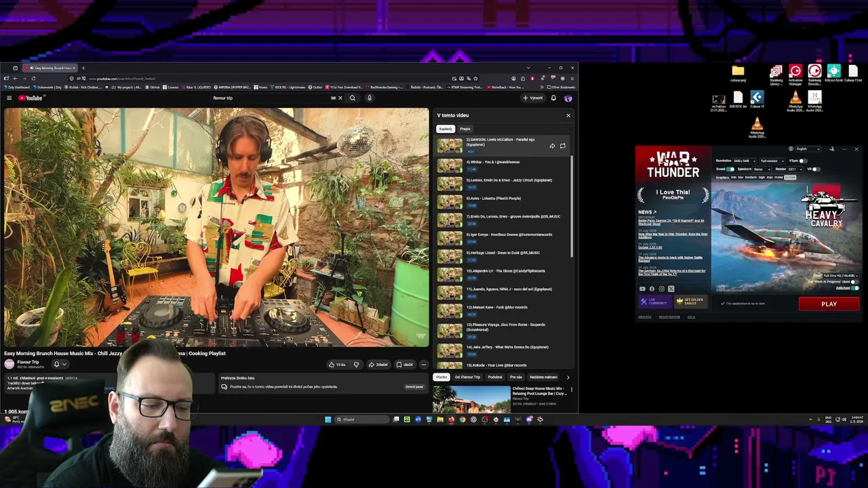Viewport: 868px width, 488px height.
Task: Like the video with thumbs-up
Action: pos(338,365)
